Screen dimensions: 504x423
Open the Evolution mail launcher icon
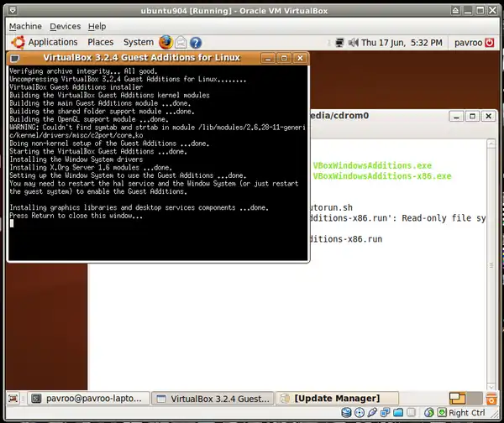181,42
